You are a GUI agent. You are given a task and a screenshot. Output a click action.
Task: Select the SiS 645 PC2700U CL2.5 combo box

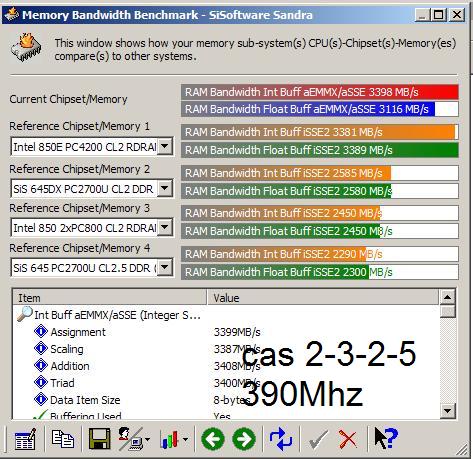92,267
